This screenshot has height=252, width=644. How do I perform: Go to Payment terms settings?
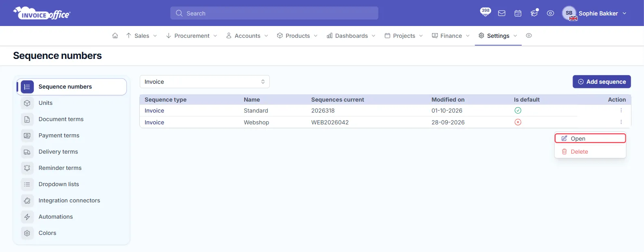(x=59, y=135)
